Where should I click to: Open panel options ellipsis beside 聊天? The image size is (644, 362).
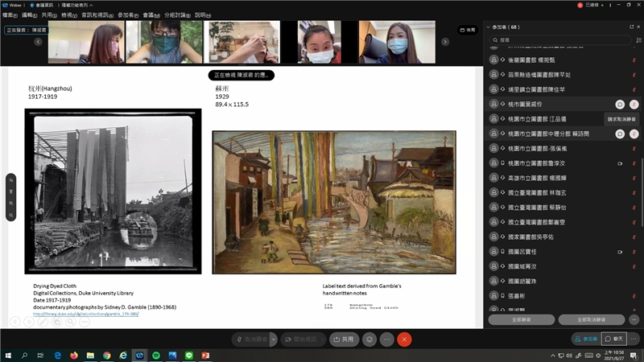coord(634,339)
